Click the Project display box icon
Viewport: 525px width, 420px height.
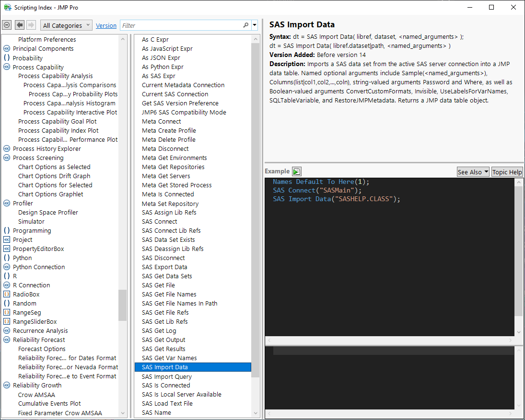point(7,239)
